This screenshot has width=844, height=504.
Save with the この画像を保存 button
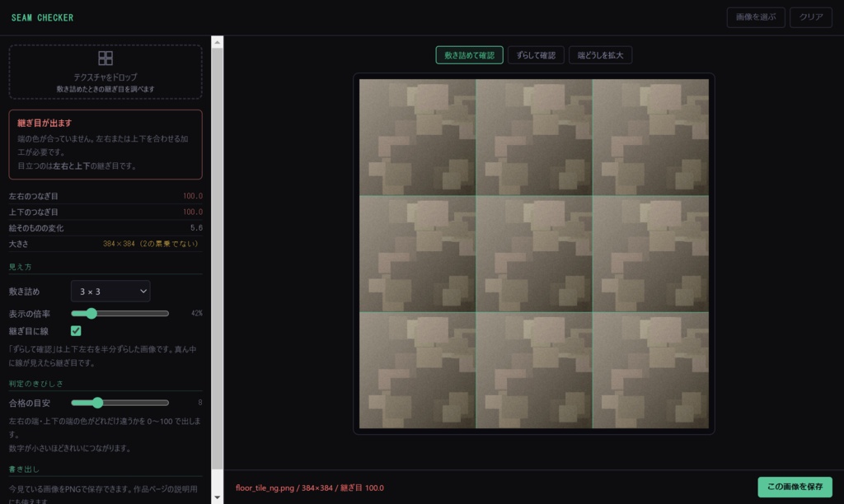click(x=795, y=487)
